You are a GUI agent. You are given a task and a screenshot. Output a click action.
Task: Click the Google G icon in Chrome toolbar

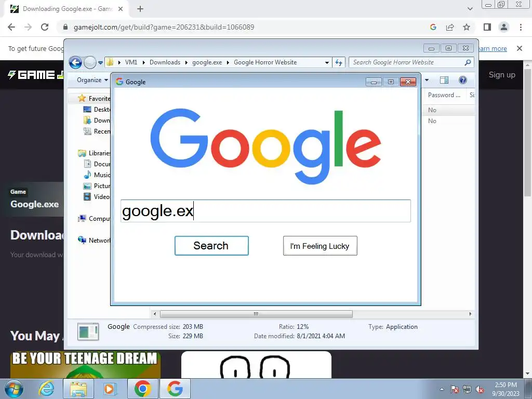point(433,27)
